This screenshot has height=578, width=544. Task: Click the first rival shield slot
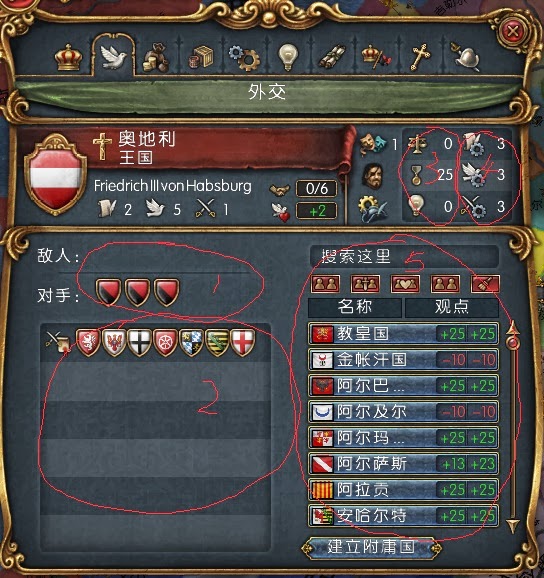point(108,292)
